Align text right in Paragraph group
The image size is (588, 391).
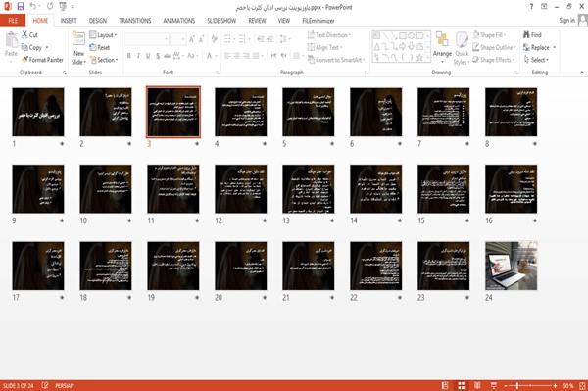pos(246,56)
